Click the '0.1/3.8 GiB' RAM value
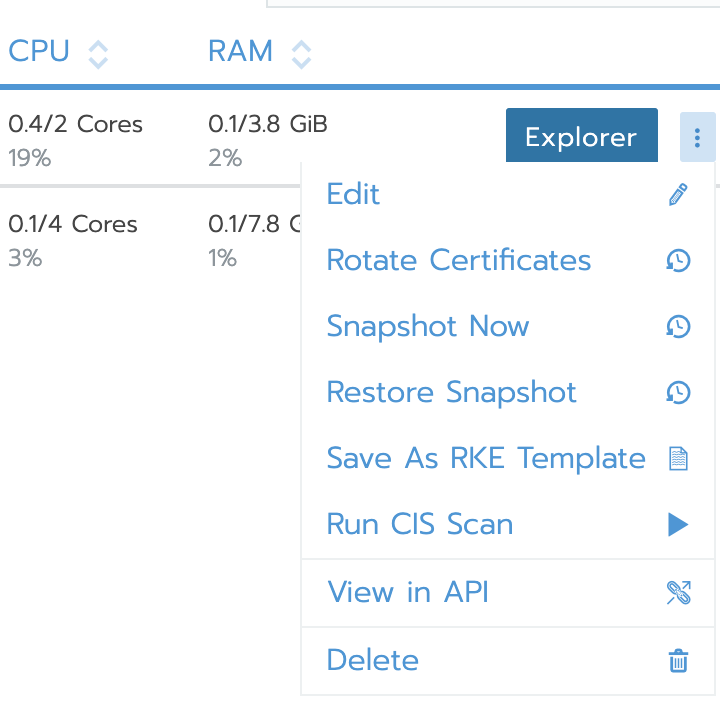720x712 pixels. pyautogui.click(x=268, y=124)
